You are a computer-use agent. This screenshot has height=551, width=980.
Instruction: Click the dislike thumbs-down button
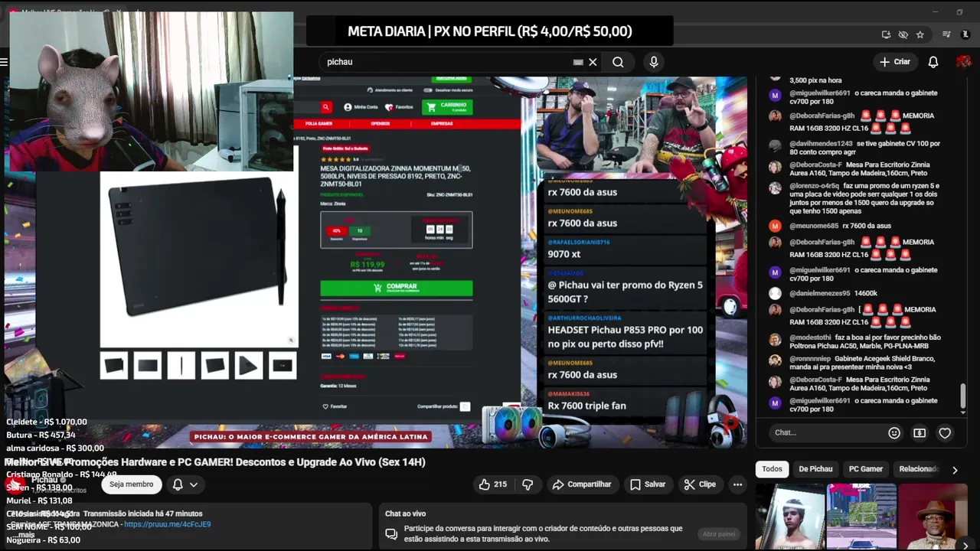tap(528, 484)
